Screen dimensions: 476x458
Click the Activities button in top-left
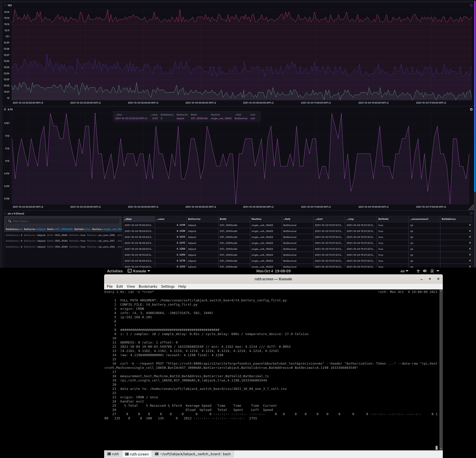point(114,271)
